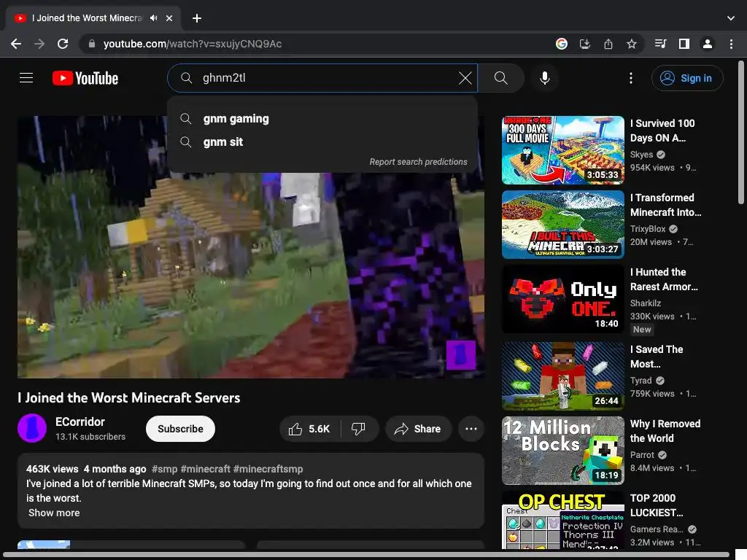Click the Skyes channel name
This screenshot has height=560, width=747.
(641, 155)
